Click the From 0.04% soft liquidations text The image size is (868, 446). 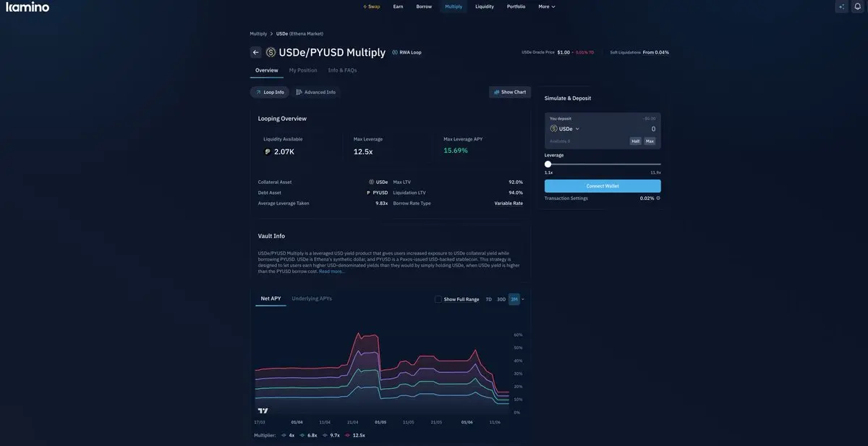(656, 52)
